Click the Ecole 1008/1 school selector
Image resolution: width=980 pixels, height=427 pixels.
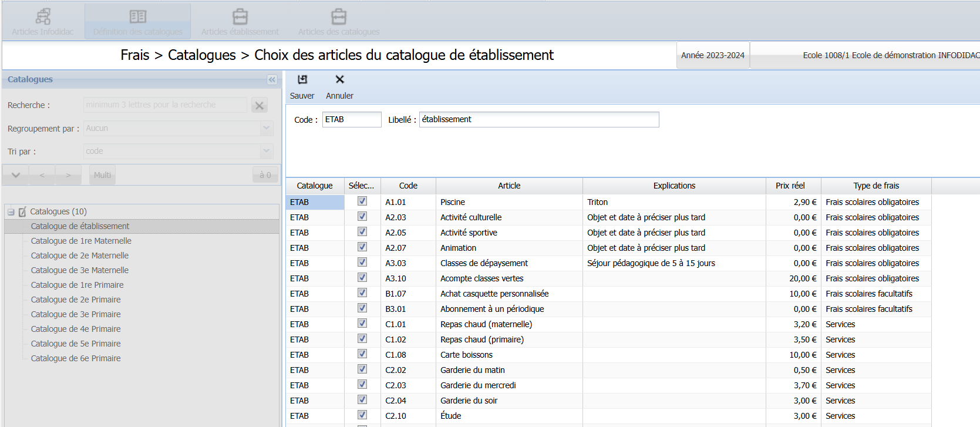pos(866,55)
